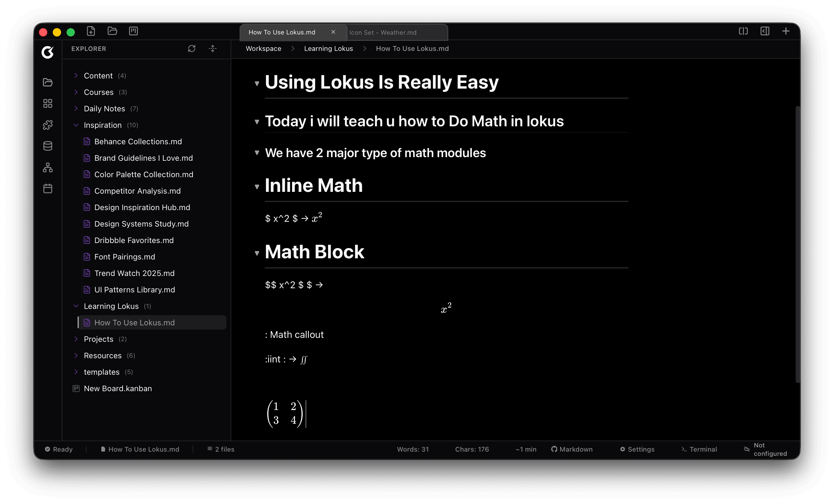Open the graph view icon in sidebar
Screen dimensions: 834x504
click(47, 167)
